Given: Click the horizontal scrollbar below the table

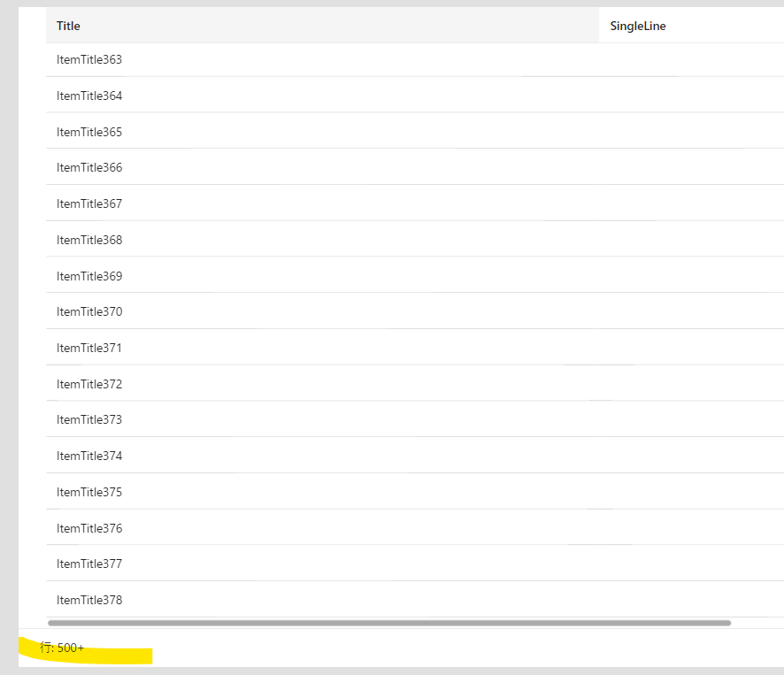Looking at the screenshot, I should 389,623.
